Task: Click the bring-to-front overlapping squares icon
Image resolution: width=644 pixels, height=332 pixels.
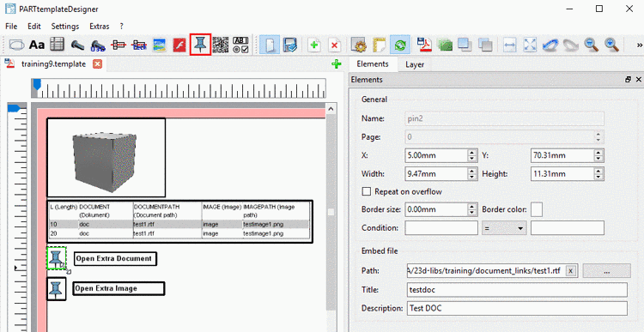Action: click(x=465, y=45)
